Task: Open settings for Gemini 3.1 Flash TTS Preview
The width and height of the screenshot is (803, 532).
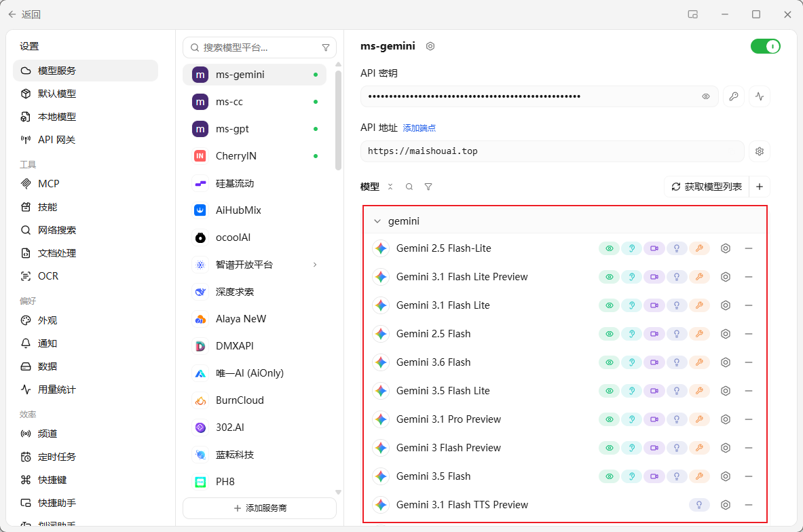Action: point(725,505)
